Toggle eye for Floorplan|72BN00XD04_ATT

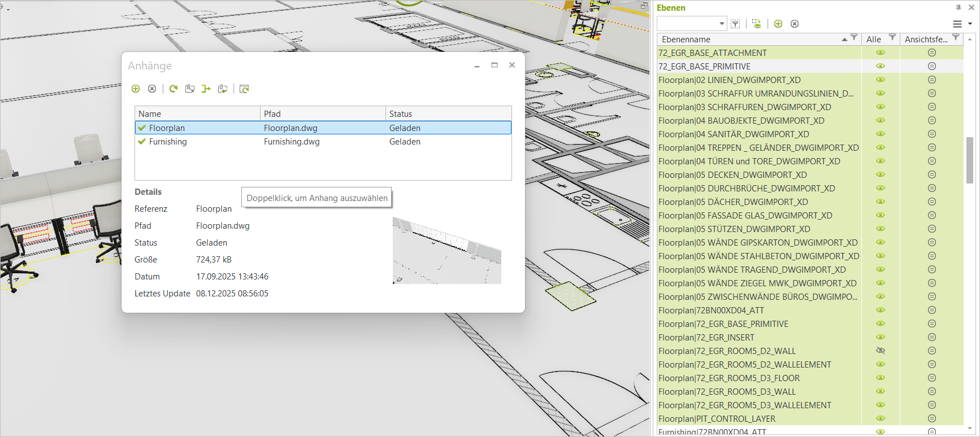coord(881,310)
